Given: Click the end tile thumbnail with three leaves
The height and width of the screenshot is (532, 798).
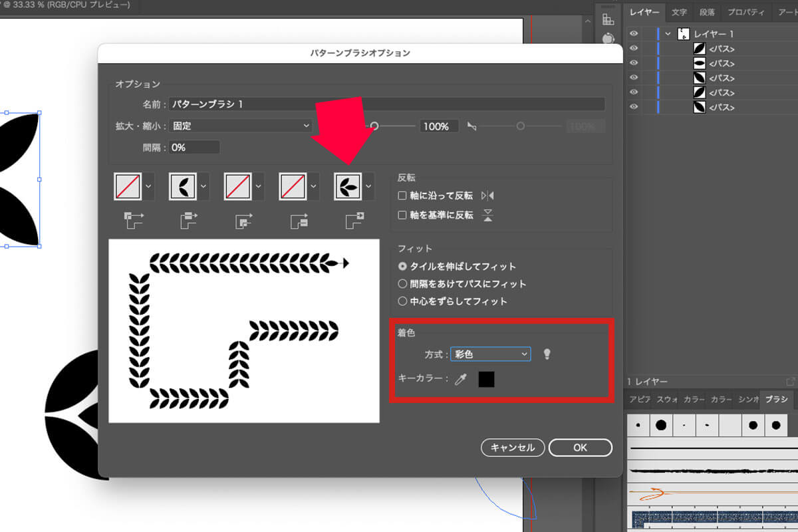Looking at the screenshot, I should (x=346, y=187).
